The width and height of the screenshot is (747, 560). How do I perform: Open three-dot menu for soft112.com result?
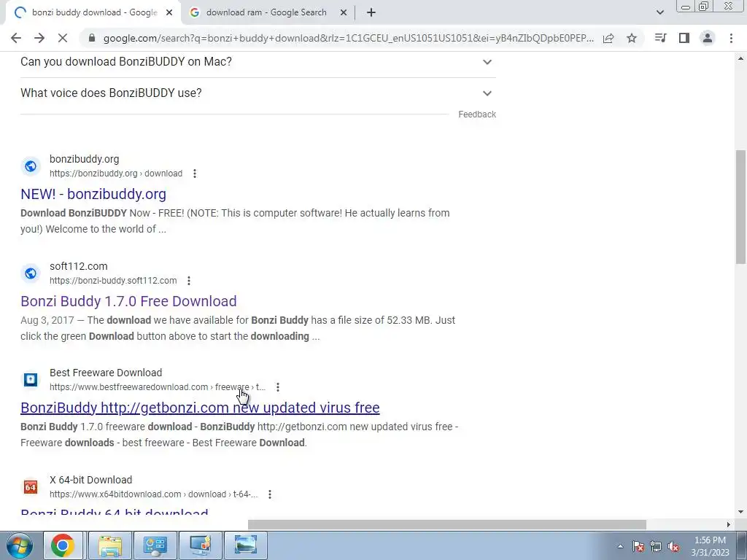point(189,281)
